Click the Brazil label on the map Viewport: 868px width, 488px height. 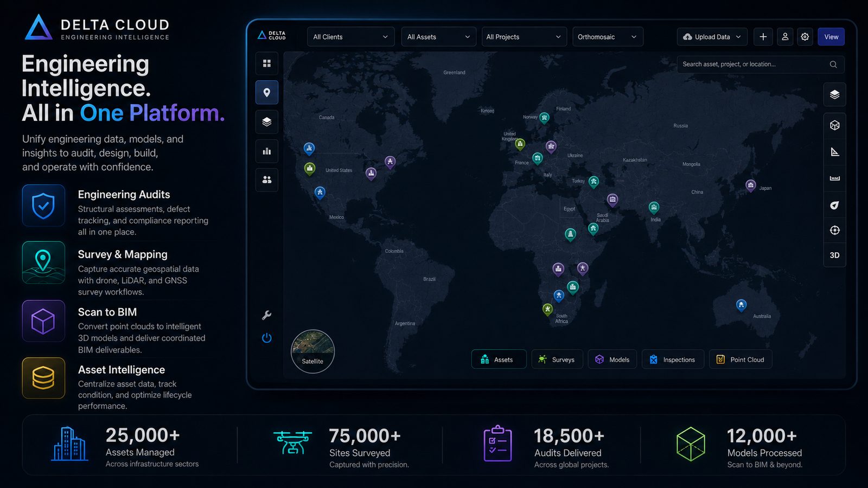[x=429, y=279]
